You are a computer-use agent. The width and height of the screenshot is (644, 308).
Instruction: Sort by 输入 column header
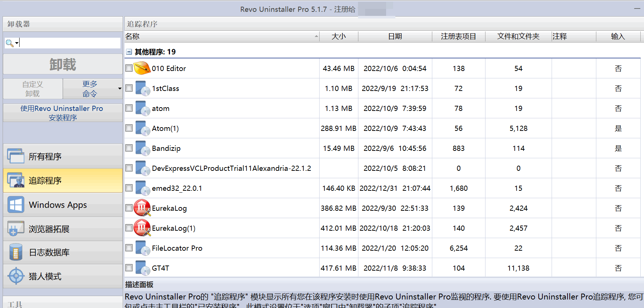tap(618, 36)
